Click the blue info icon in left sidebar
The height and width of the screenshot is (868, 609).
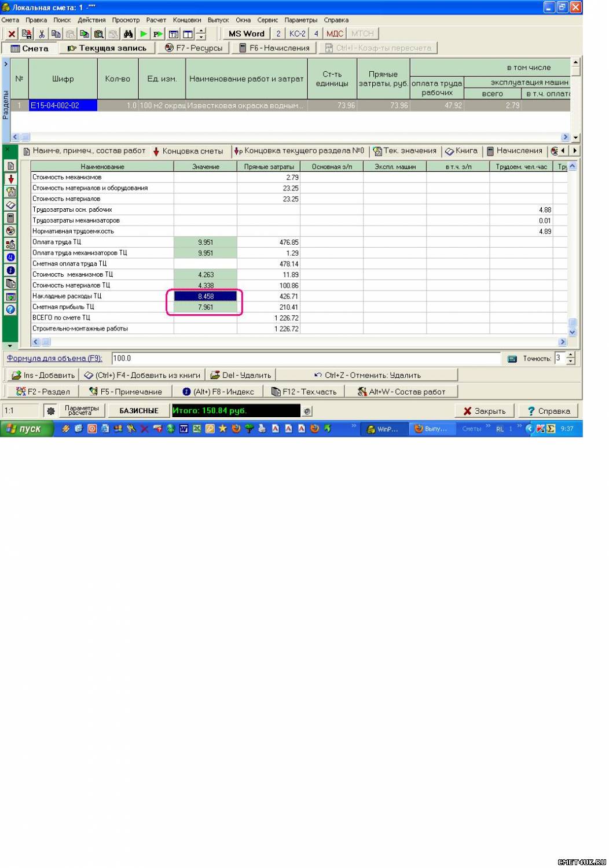click(10, 270)
